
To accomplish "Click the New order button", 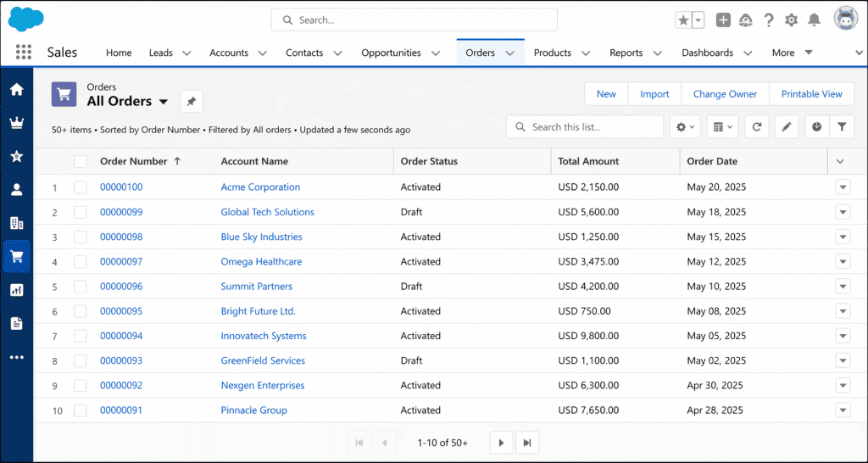I will (x=606, y=94).
